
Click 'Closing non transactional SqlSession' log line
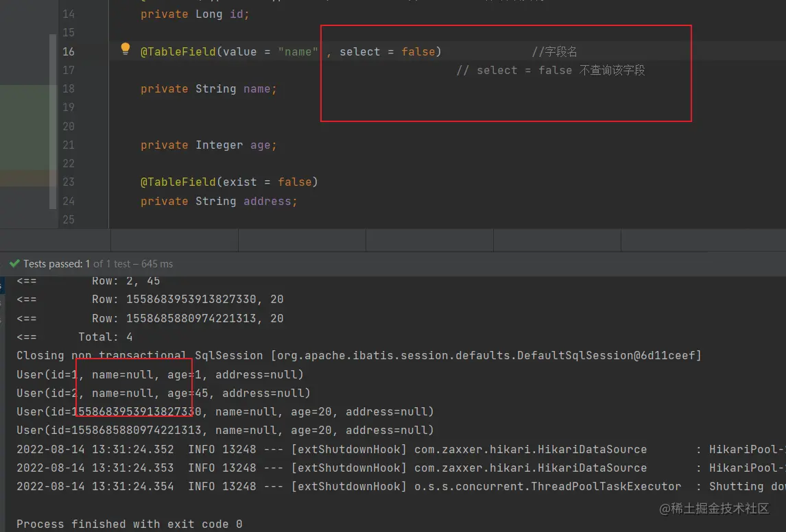359,355
